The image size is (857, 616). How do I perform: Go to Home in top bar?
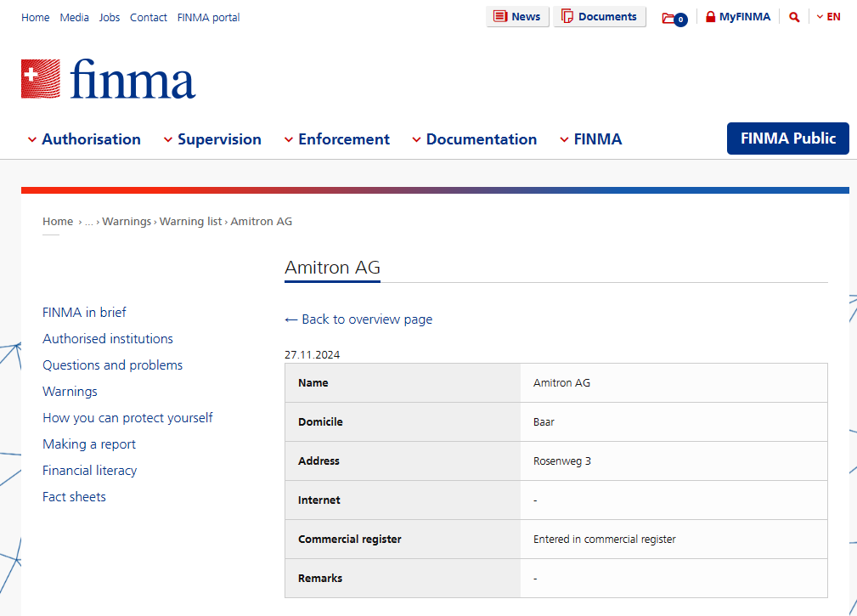click(x=36, y=18)
